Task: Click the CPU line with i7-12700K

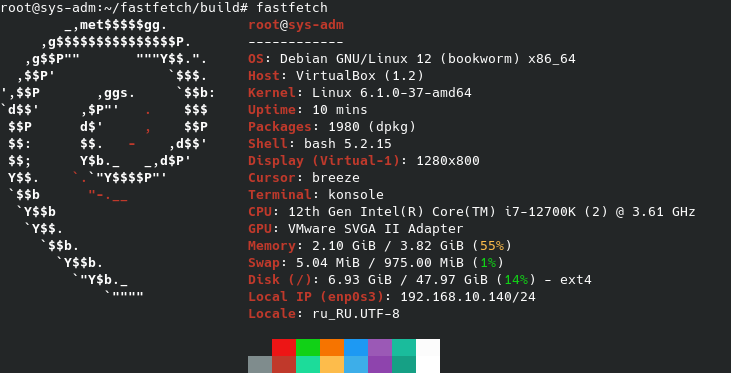Action: point(472,212)
